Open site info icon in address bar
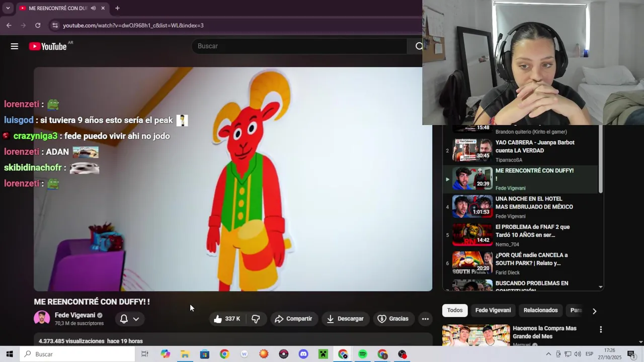This screenshot has height=362, width=644. [54, 25]
